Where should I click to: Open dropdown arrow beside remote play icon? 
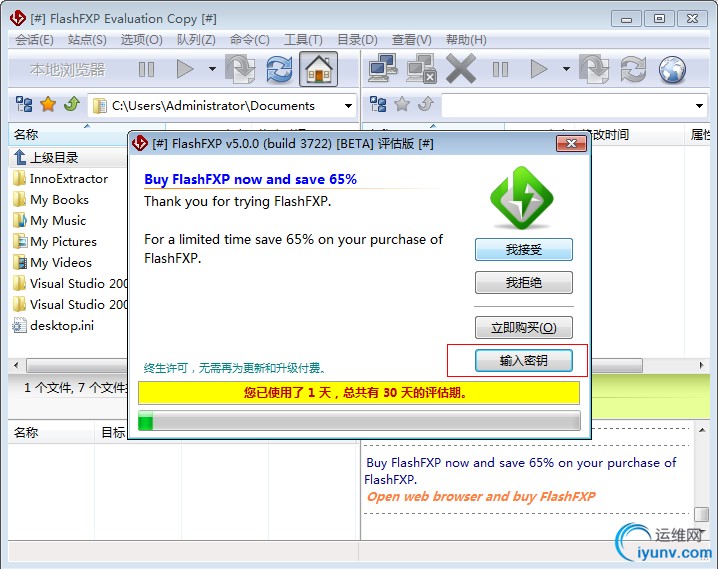click(x=566, y=69)
